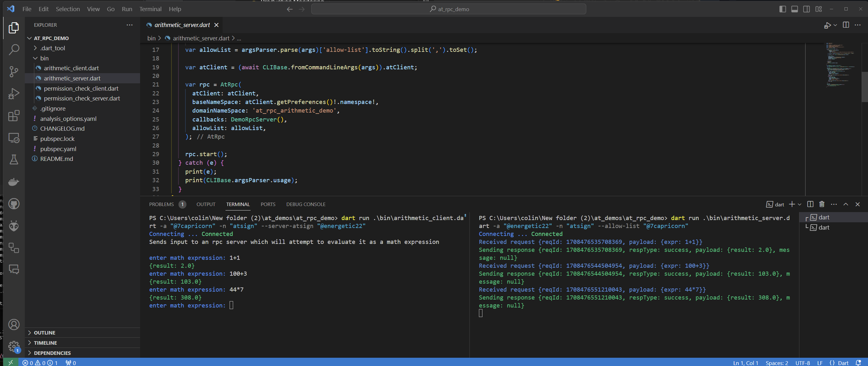The width and height of the screenshot is (868, 366).
Task: Click the at_rpc_demo command center search box
Action: tap(448, 9)
